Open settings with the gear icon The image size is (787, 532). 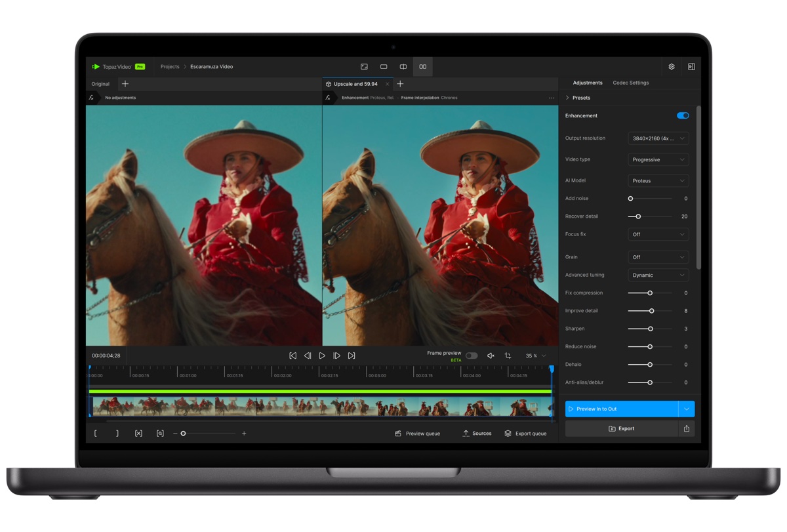[672, 67]
